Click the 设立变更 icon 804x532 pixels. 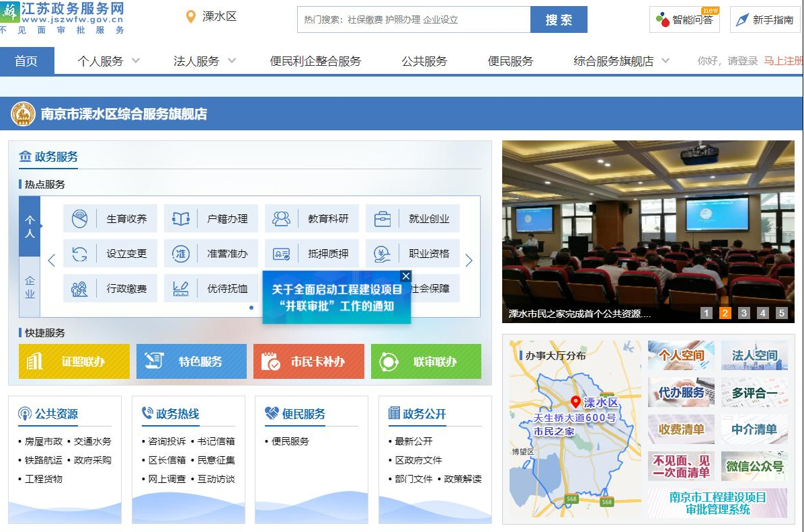80,254
